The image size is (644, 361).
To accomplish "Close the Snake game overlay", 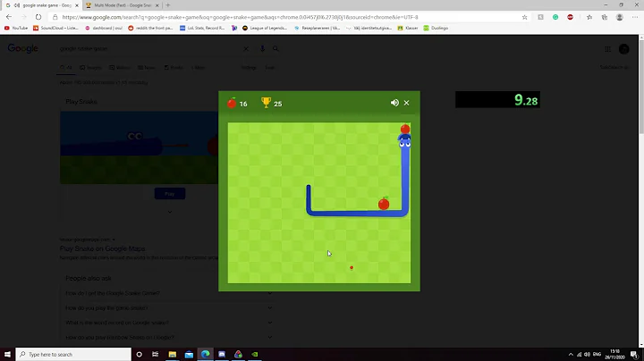I will click(x=406, y=103).
